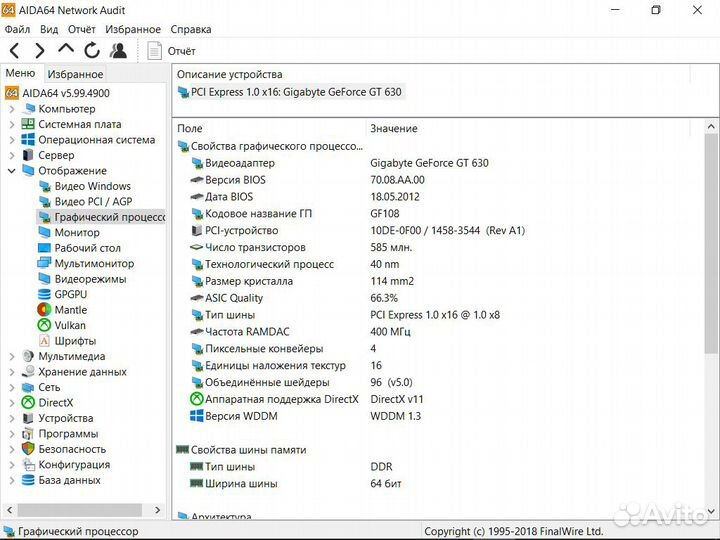720x540 pixels.
Task: Click the Компьютер tree icon
Action: coord(28,109)
